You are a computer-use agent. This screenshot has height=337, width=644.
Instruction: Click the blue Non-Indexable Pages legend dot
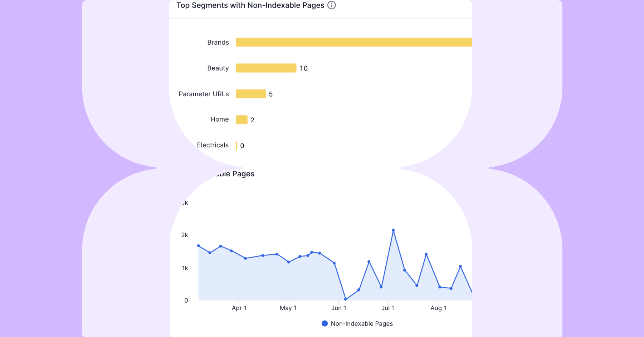coord(325,323)
